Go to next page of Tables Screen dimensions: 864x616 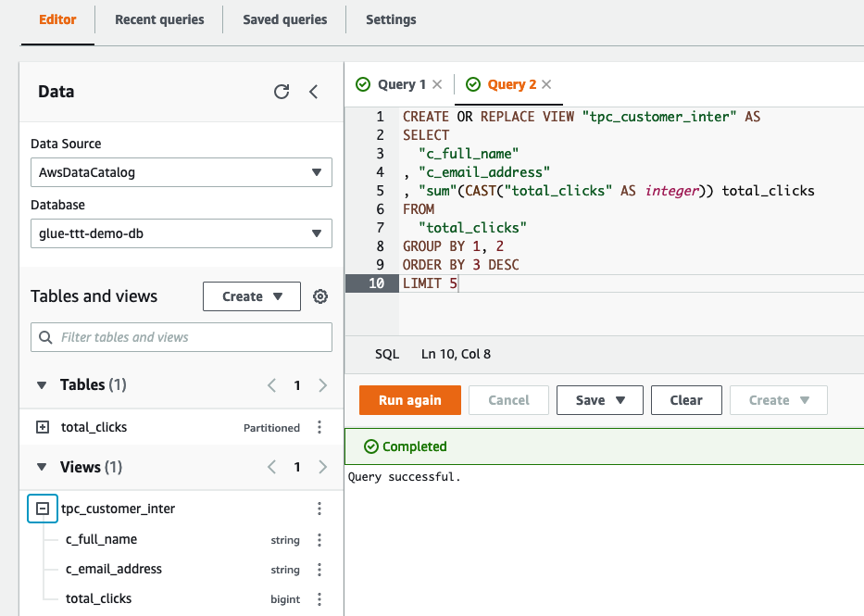point(323,385)
